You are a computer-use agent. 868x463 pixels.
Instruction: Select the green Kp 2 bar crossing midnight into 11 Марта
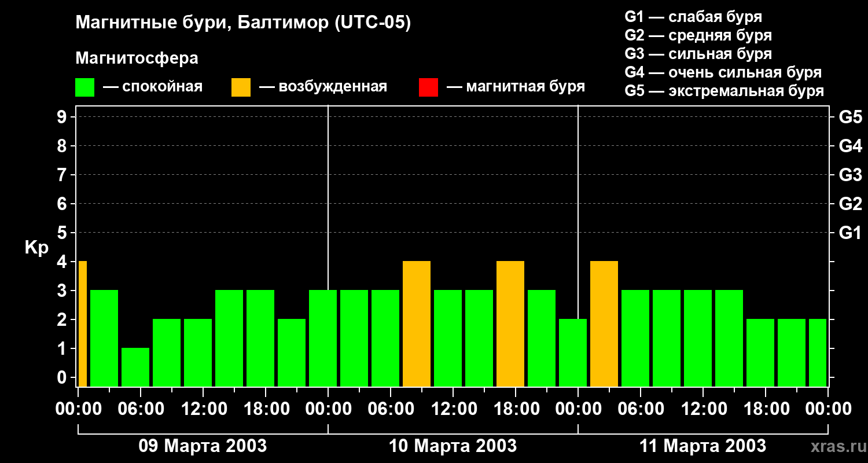coord(573,352)
